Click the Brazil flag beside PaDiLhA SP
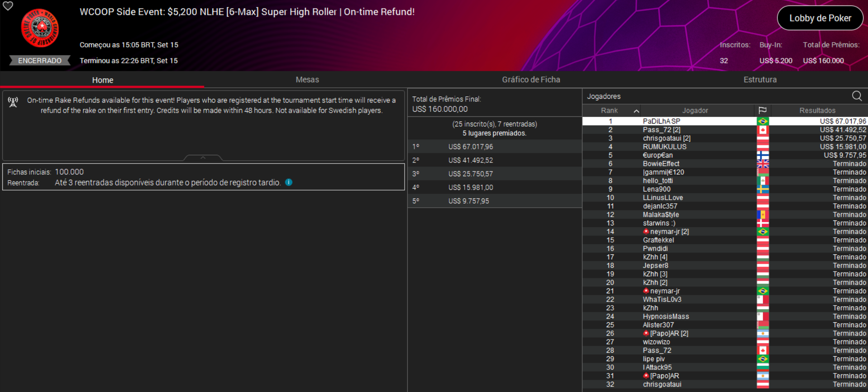This screenshot has height=392, width=868. 763,121
